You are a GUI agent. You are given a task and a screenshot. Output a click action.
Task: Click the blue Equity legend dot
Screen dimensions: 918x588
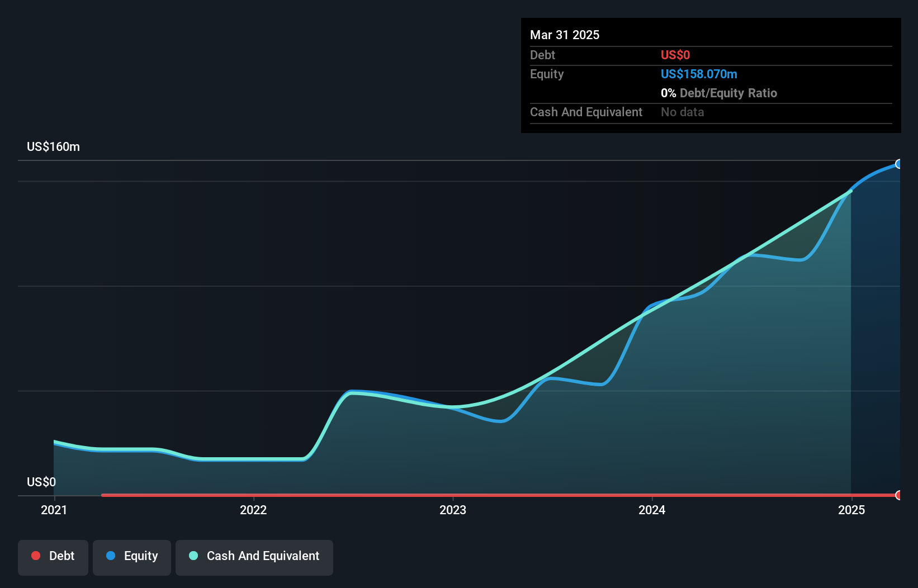click(x=111, y=556)
